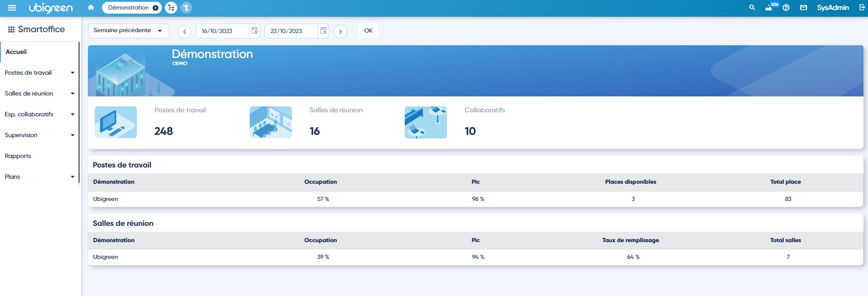Open Plans sidebar menu item
The image size is (868, 296).
[x=12, y=177]
